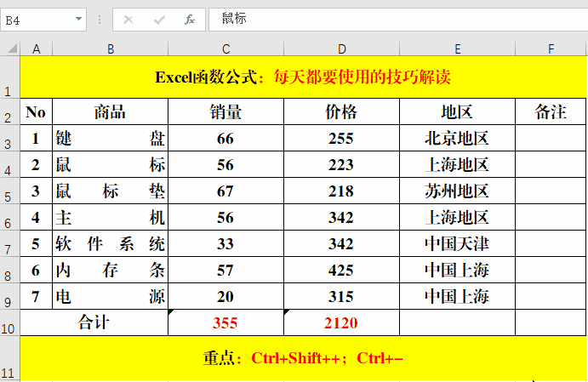This screenshot has width=588, height=382.
Task: Click the three-dot formula bar resize handle
Action: (x=100, y=20)
